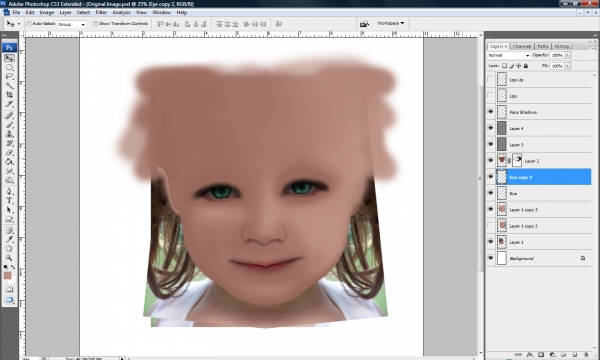Screen dimensions: 600x360
Task: Toggle lock transparent pixels
Action: click(504, 66)
